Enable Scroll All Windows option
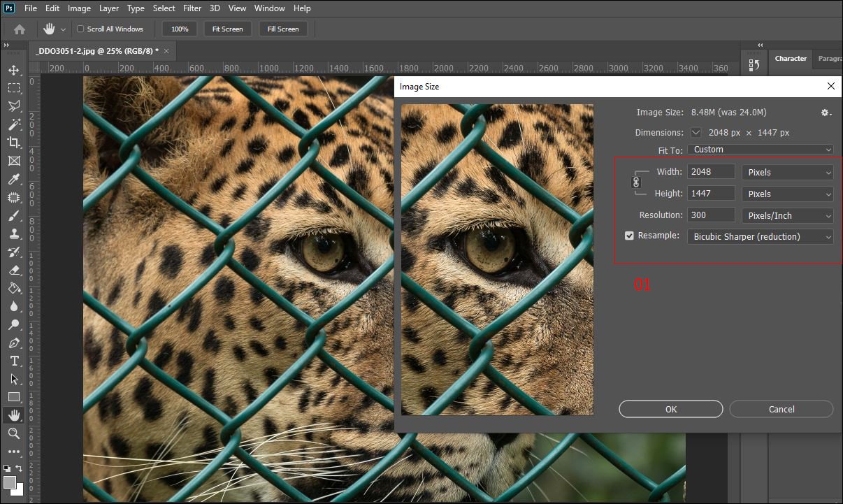843x504 pixels. 79,29
